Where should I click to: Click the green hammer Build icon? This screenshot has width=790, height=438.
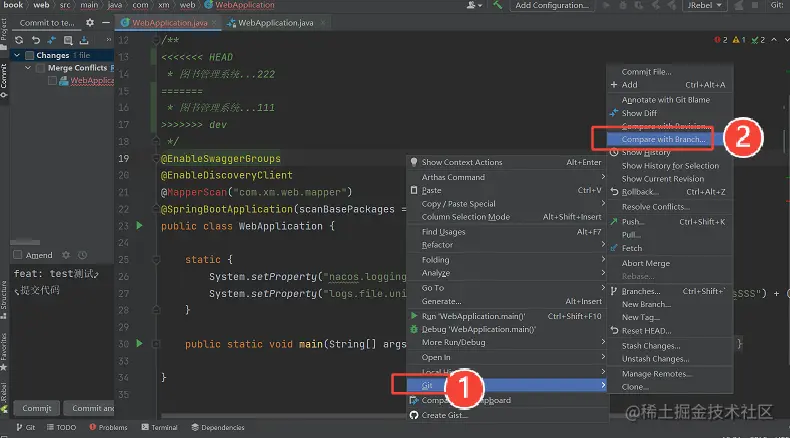coord(498,5)
